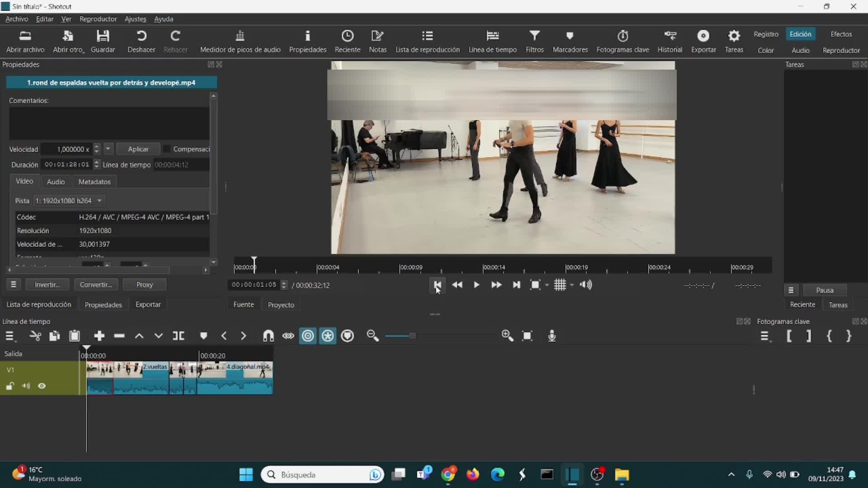Open the grid options dropdown arrow
This screenshot has width=868, height=488.
pyautogui.click(x=572, y=285)
